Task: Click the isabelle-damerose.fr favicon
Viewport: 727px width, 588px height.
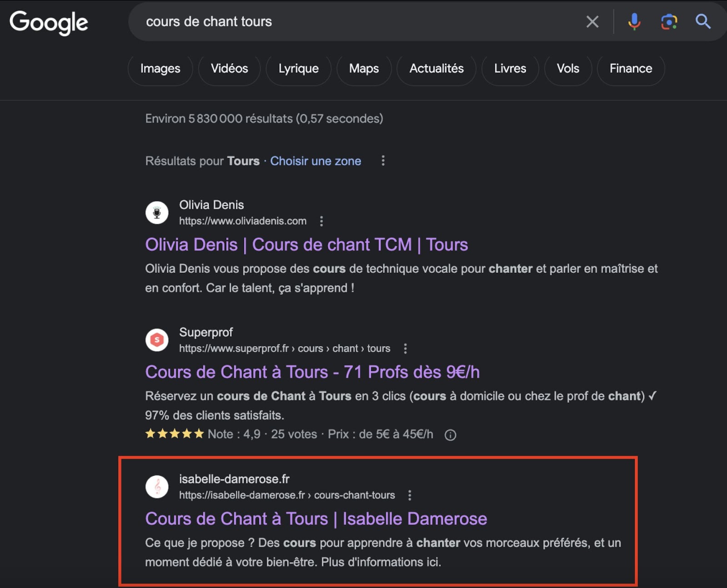Action: click(157, 487)
